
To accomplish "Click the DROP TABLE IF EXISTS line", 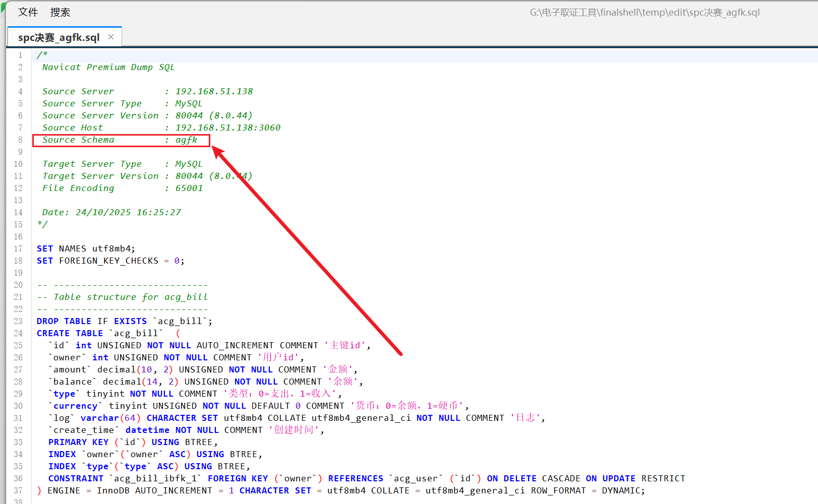I will coord(124,321).
